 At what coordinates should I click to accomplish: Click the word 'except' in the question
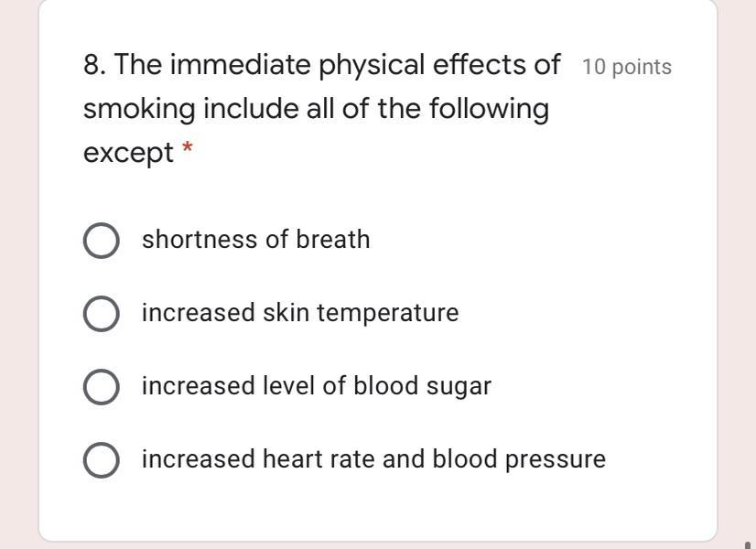pos(128,154)
